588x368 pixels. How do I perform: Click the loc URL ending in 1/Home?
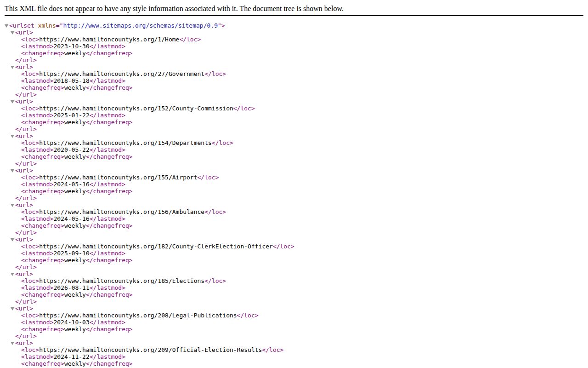(109, 40)
